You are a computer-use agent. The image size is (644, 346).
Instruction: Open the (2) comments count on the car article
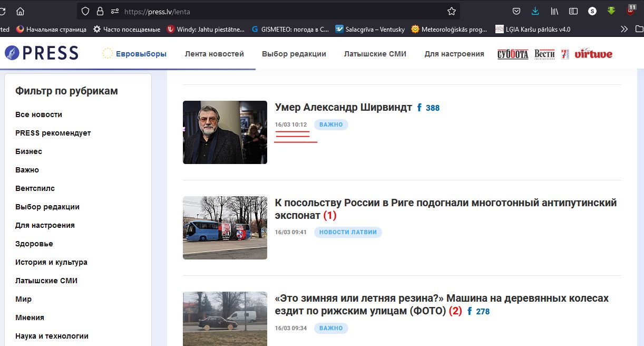(455, 311)
